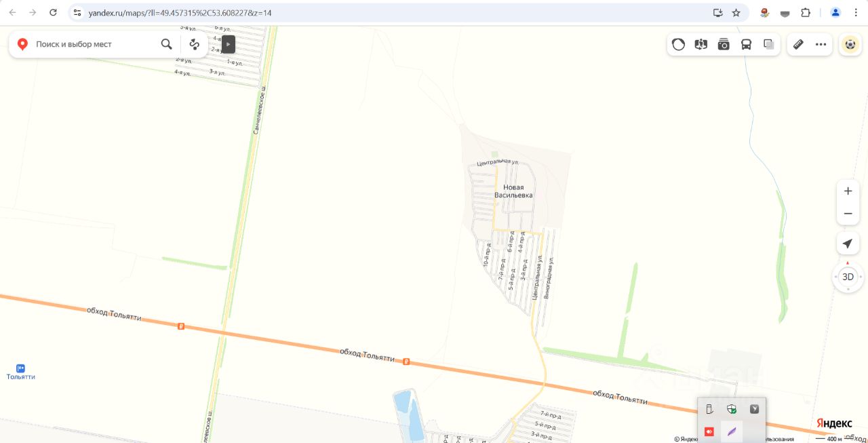Screen dimensions: 868x443
Task: Go forward in browser history
Action: (x=33, y=12)
